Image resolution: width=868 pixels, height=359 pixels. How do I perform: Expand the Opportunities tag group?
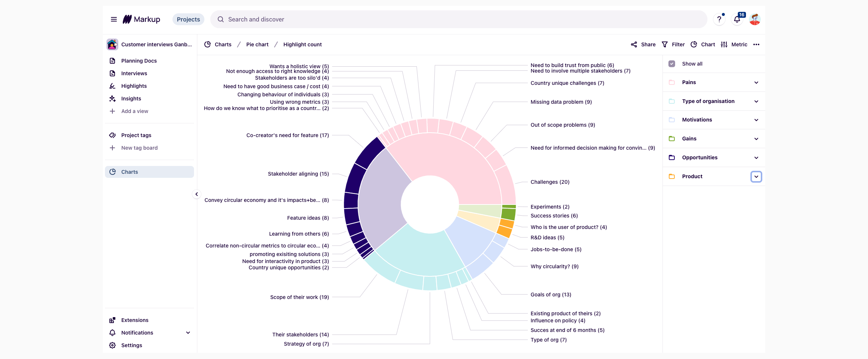click(x=756, y=158)
